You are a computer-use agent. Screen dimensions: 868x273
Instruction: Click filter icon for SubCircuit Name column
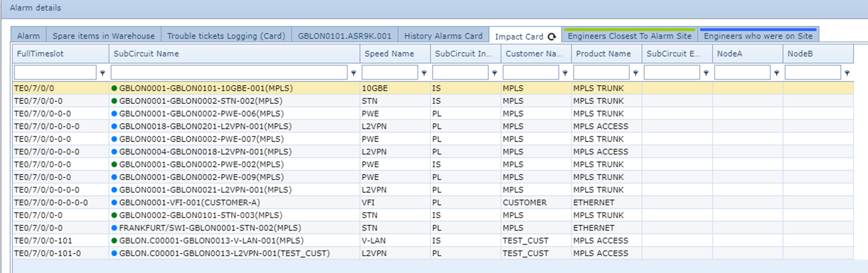pos(353,73)
